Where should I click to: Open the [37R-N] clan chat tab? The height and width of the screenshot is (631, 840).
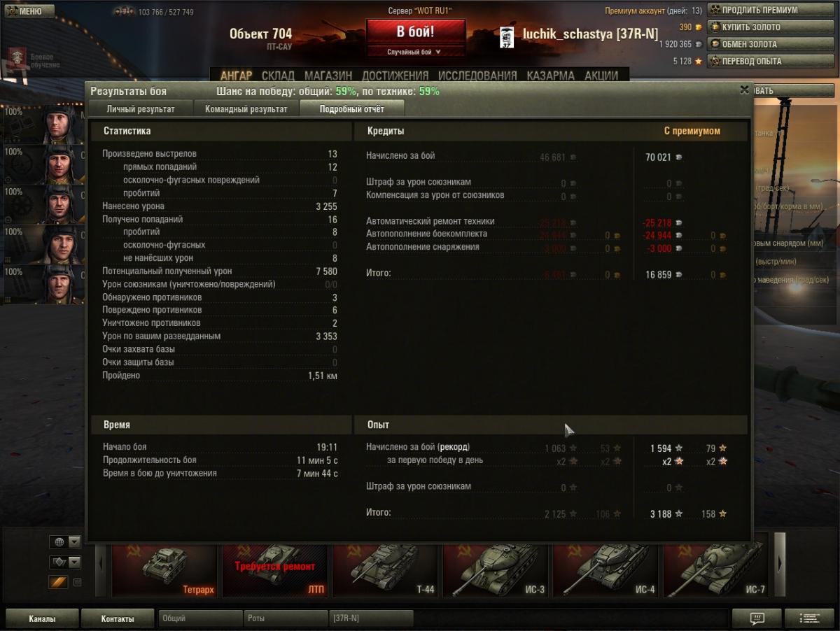371,618
